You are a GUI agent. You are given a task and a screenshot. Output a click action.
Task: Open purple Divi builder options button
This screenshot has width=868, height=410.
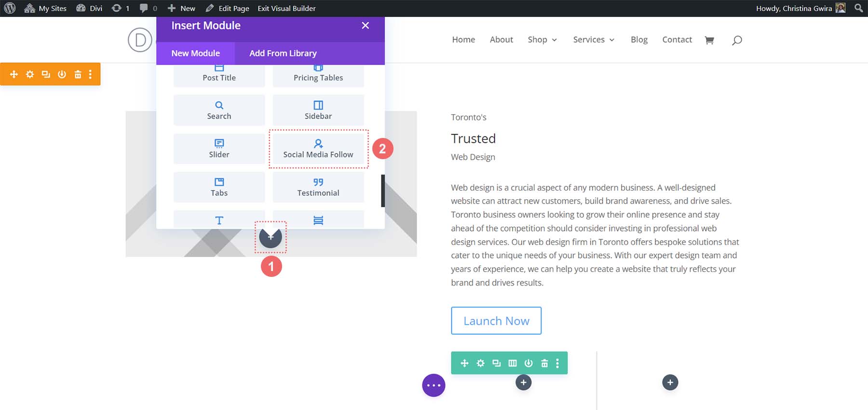click(434, 385)
